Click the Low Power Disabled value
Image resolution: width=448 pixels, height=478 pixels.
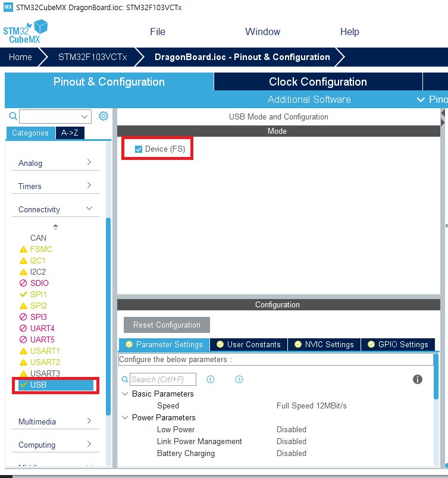click(x=292, y=429)
